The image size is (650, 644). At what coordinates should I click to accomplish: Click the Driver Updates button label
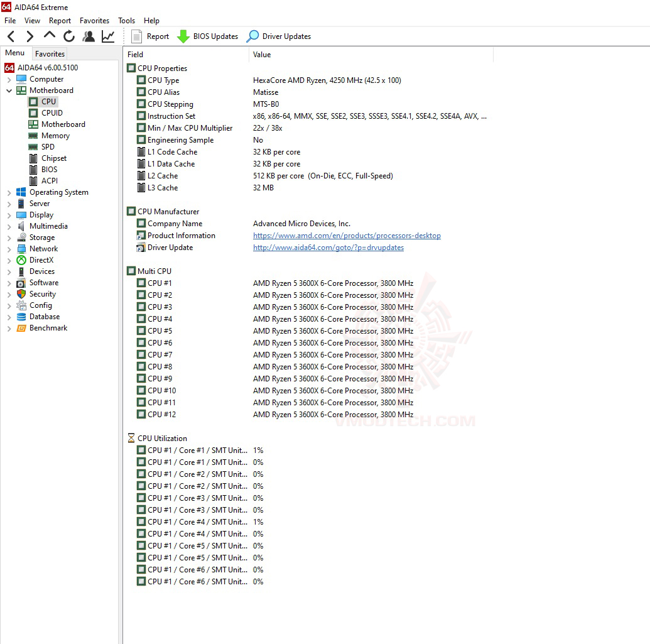pyautogui.click(x=286, y=36)
